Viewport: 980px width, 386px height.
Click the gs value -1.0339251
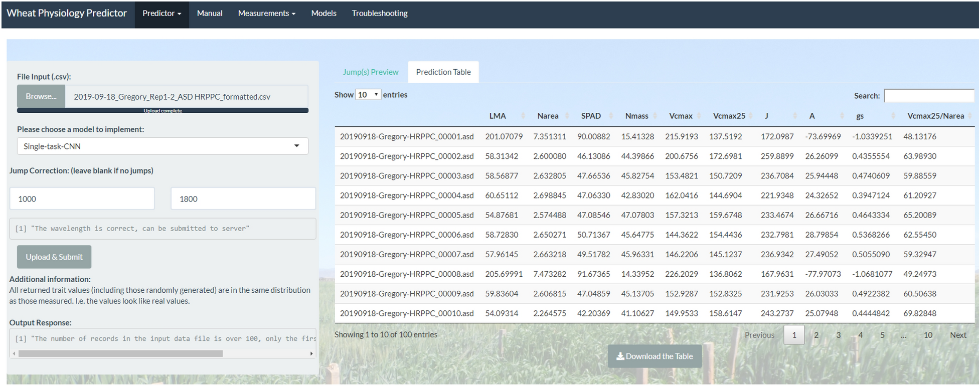[x=872, y=136]
